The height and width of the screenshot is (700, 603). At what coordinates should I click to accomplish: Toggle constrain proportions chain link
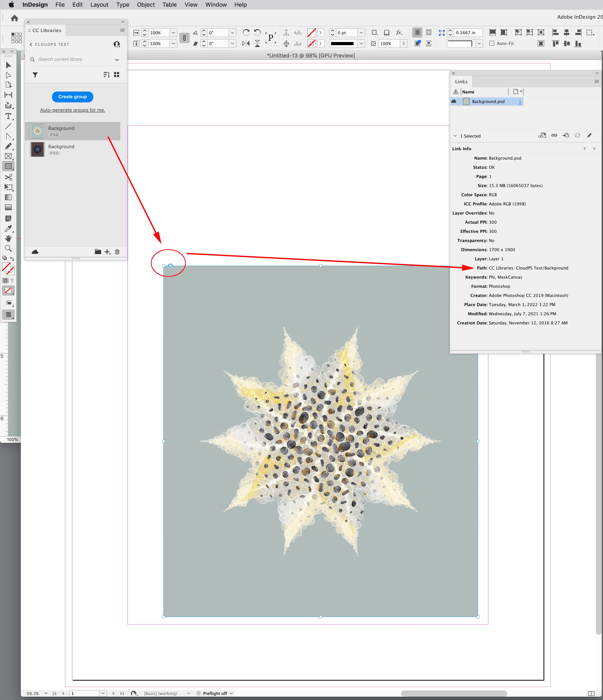pos(184,38)
